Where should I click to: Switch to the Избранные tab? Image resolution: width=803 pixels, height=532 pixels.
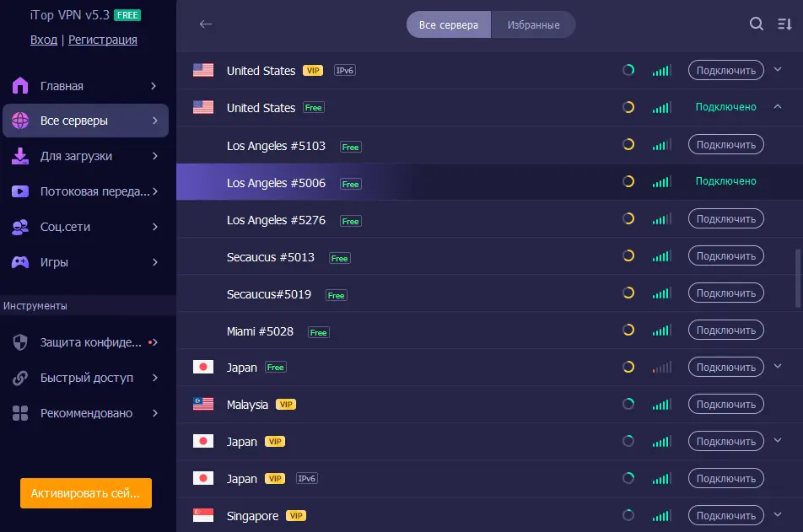(533, 25)
